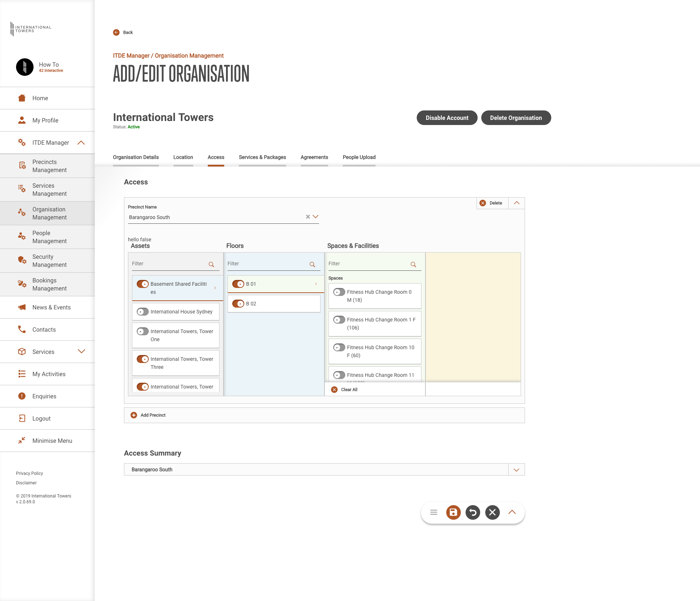Click the My Activities list icon
The height and width of the screenshot is (601, 700).
click(x=22, y=374)
